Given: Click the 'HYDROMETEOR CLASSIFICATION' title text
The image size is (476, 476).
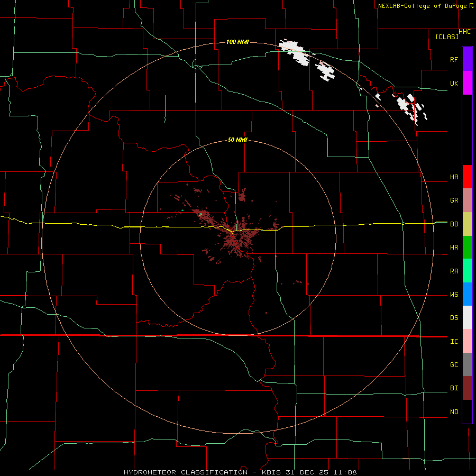Looking at the screenshot, I should (186, 472).
